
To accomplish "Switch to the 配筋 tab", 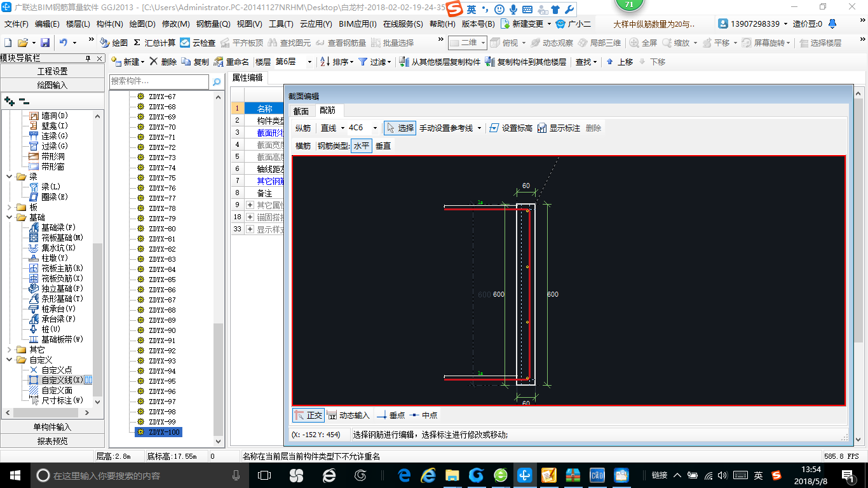I will point(327,111).
